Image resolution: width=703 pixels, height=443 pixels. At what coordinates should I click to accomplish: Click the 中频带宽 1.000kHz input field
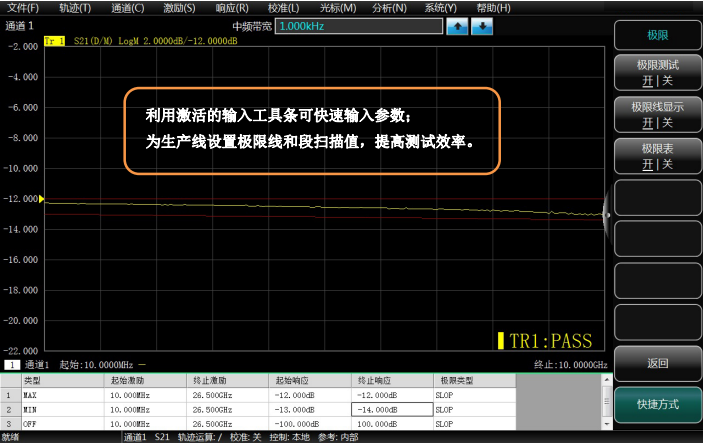point(359,26)
